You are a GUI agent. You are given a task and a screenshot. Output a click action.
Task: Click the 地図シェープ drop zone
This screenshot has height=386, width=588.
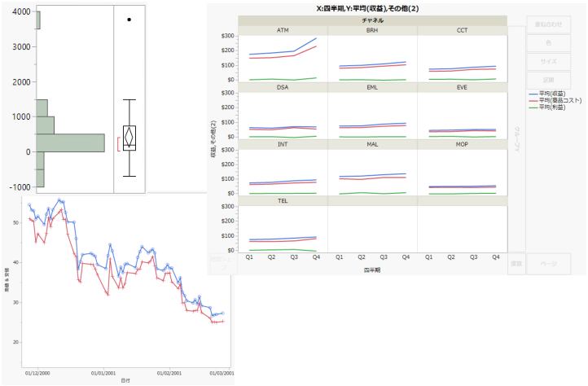[x=223, y=263]
